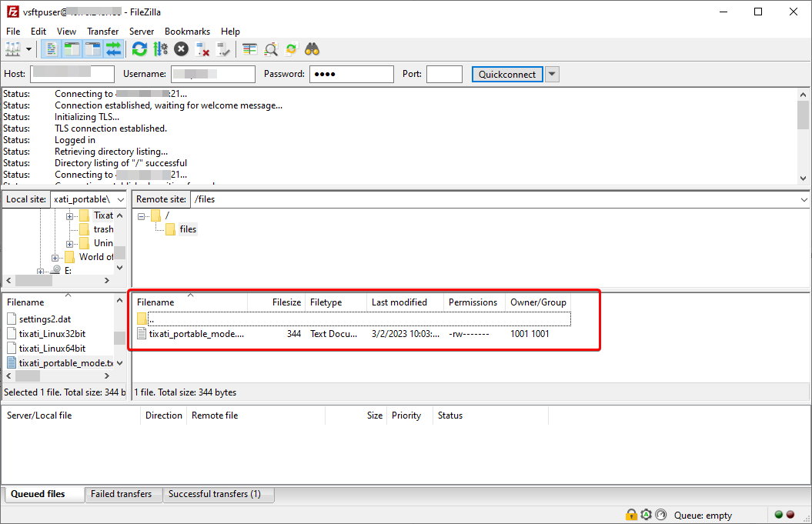Toggle remote directory tree display
This screenshot has height=524, width=812.
pos(92,49)
